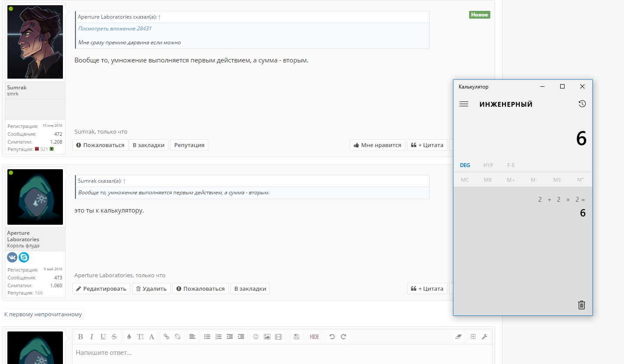Jump to quoted post via arrow after Sumrak сказал(а)
The image size is (624, 364).
click(125, 181)
